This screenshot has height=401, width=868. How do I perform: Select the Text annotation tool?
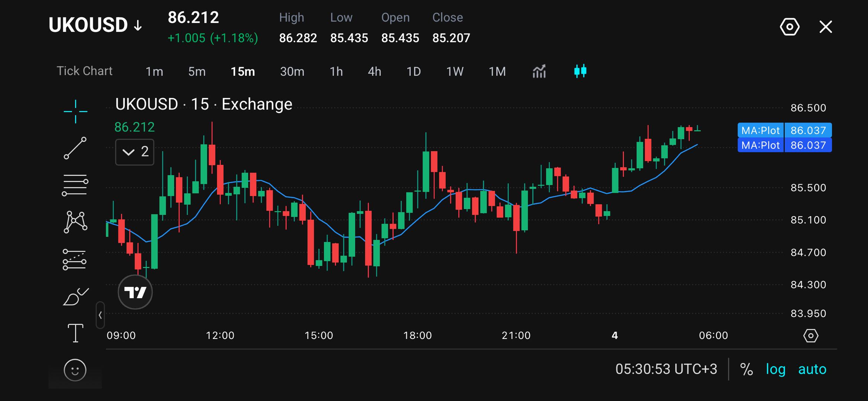75,333
